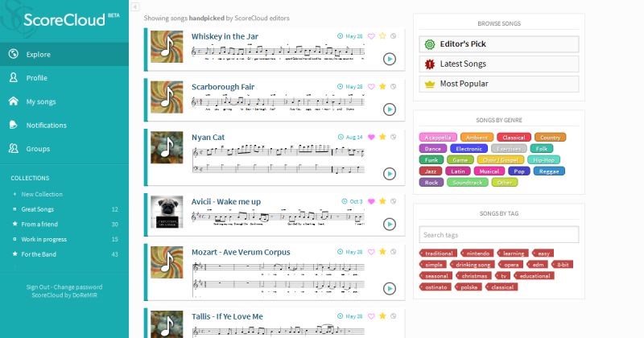The width and height of the screenshot is (644, 338).
Task: Click the share icon on Mozart Ave Verum Corpus
Action: click(x=394, y=252)
